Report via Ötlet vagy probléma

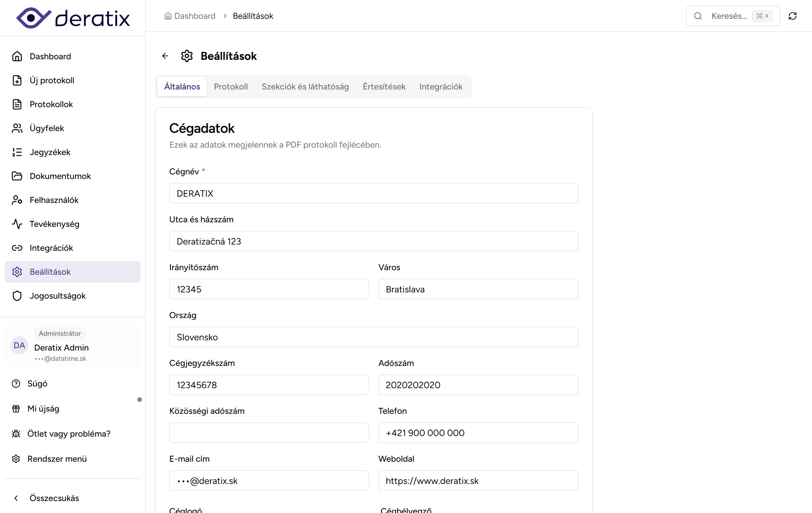(68, 433)
